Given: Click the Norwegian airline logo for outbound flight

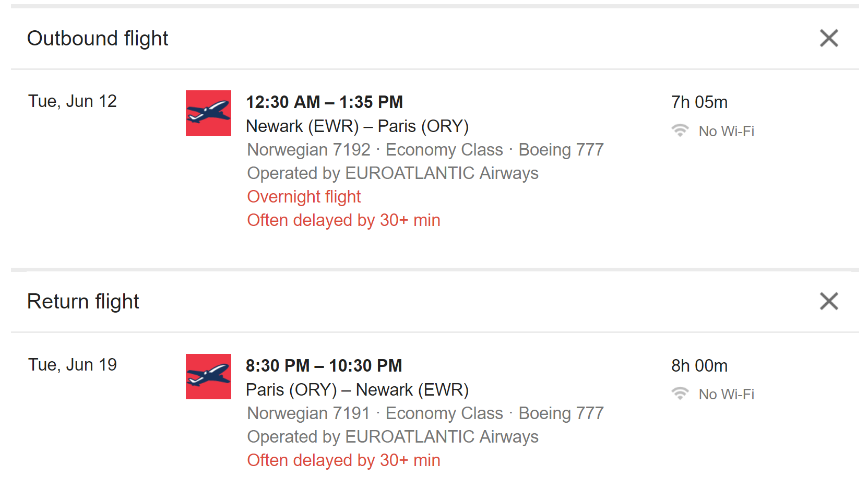Looking at the screenshot, I should (208, 113).
